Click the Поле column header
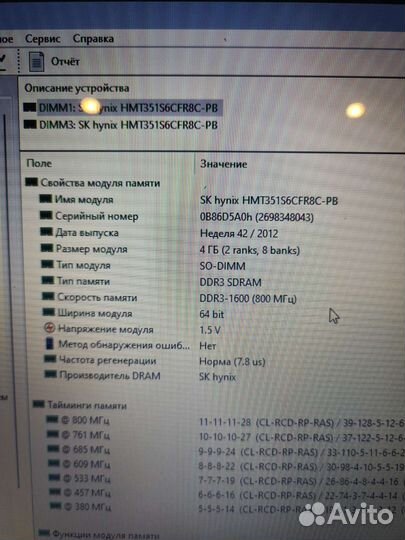The height and width of the screenshot is (540, 405). [x=39, y=163]
